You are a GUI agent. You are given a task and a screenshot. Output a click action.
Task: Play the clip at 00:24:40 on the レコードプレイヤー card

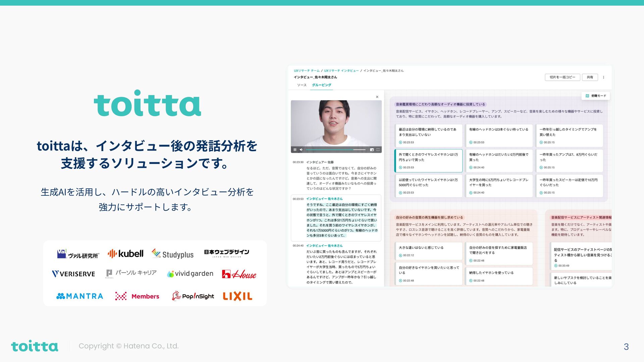pyautogui.click(x=471, y=193)
